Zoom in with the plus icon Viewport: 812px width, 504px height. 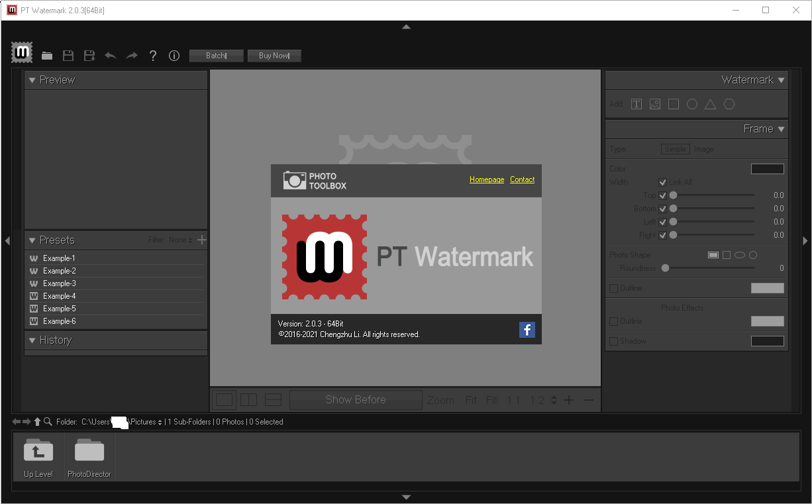point(569,400)
